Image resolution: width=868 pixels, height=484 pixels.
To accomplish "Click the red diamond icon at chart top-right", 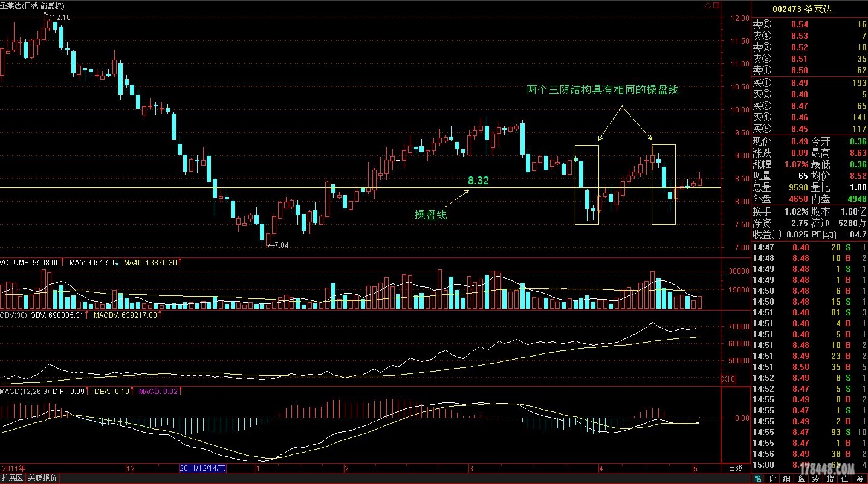I will point(708,5).
